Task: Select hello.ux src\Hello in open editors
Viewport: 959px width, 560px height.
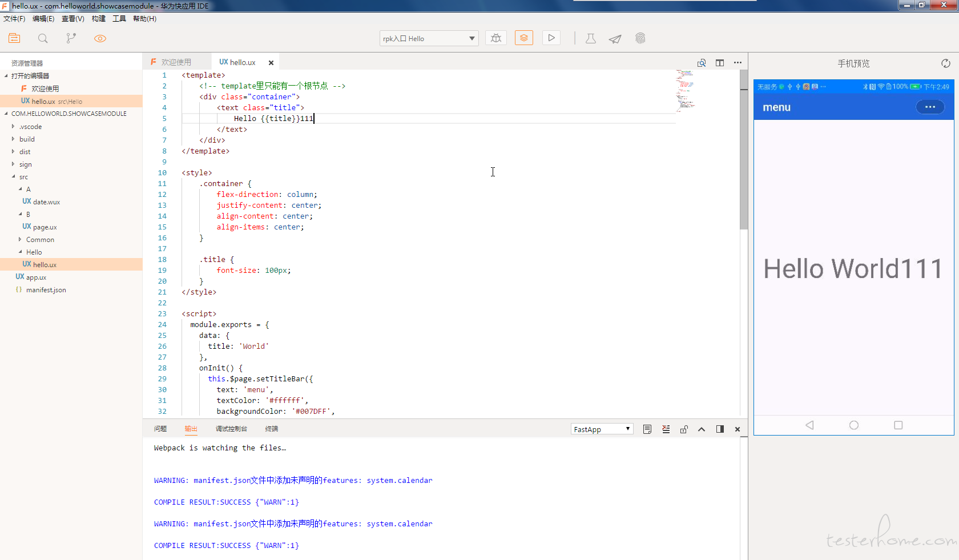Action: [71, 101]
